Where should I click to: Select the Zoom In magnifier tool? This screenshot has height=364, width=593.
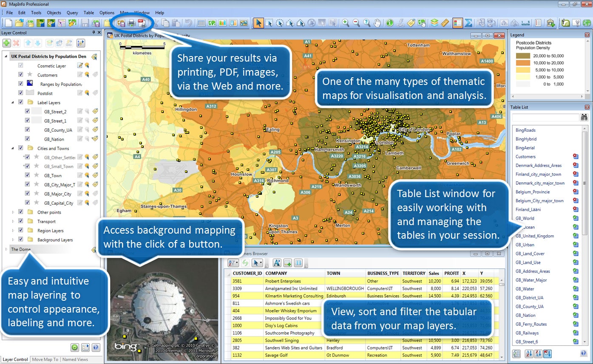click(x=346, y=23)
